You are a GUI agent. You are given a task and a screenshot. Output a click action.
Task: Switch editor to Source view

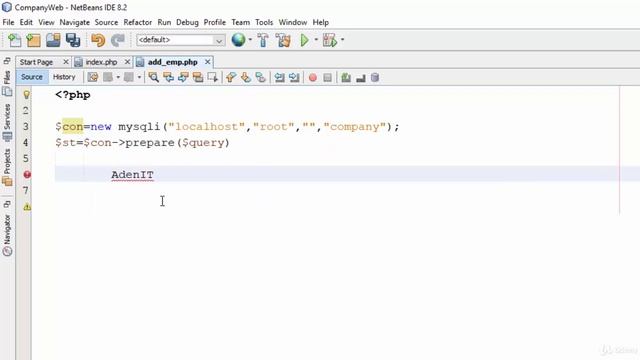click(32, 77)
